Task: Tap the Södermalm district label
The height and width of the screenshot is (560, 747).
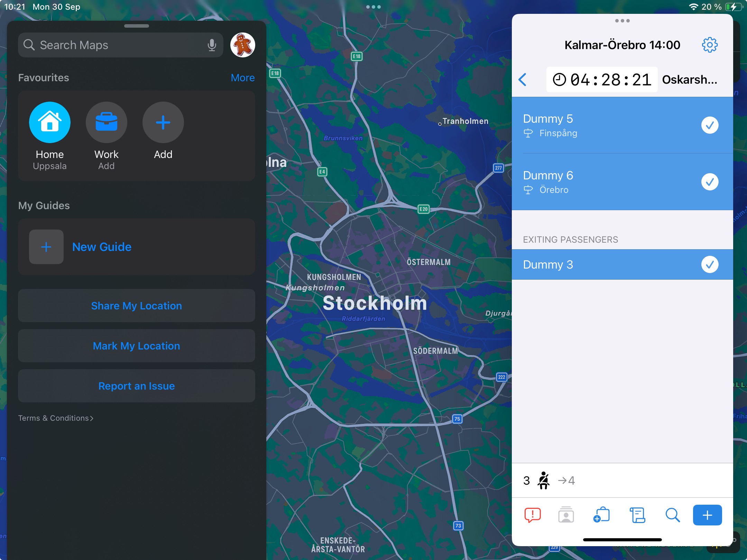Action: point(436,351)
